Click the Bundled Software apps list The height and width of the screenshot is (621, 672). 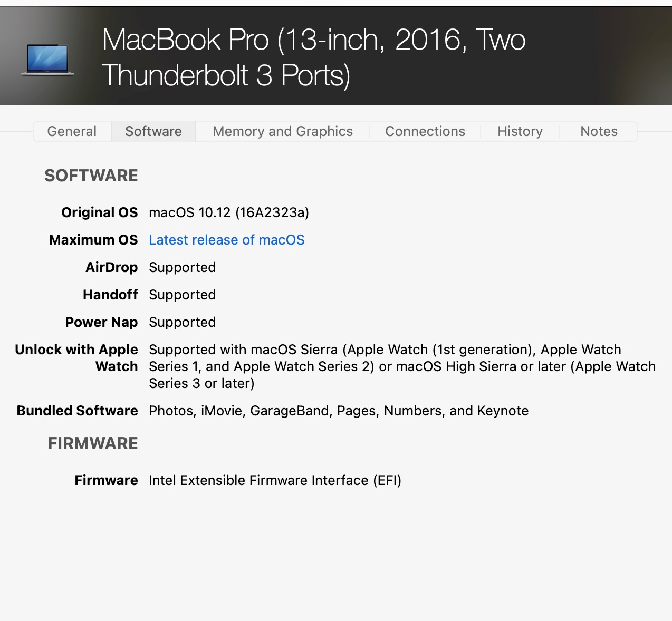click(x=339, y=411)
